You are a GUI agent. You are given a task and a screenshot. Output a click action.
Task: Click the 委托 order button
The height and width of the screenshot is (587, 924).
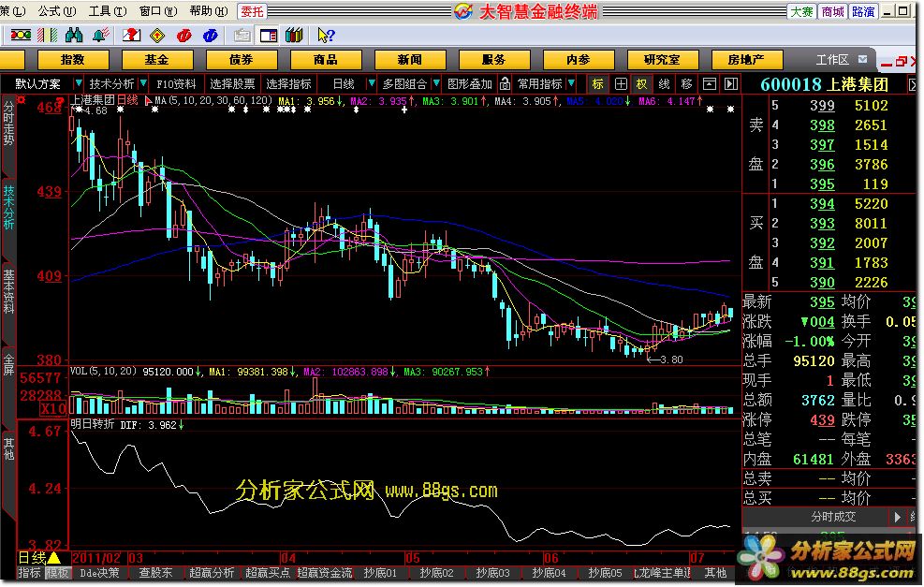click(252, 11)
